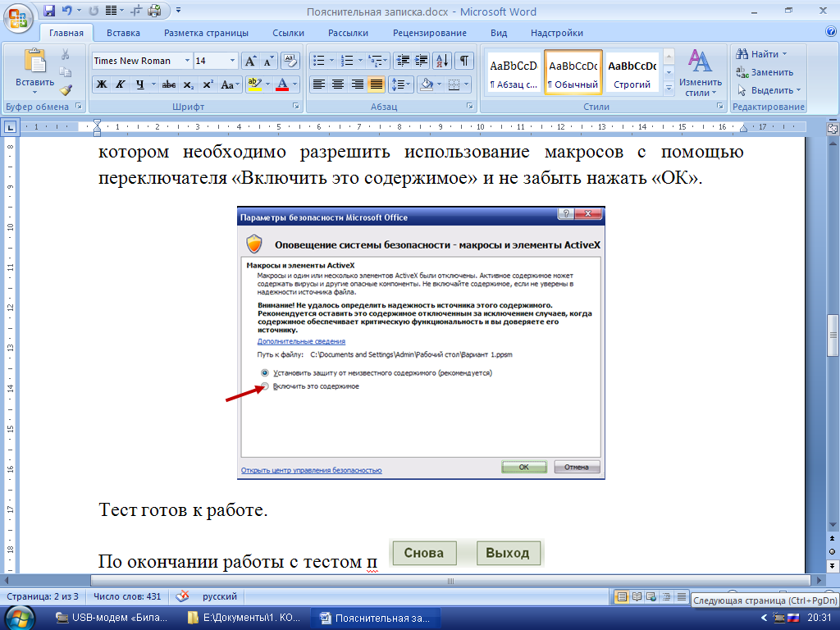Viewport: 840px width, 630px height.
Task: Open the Рассылки tab
Action: [348, 33]
